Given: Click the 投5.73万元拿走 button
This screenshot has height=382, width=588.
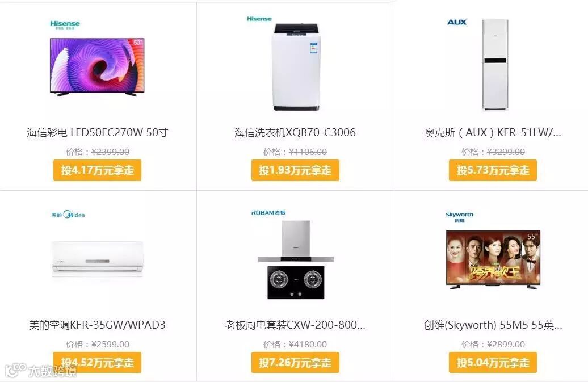Looking at the screenshot, I should point(493,170).
